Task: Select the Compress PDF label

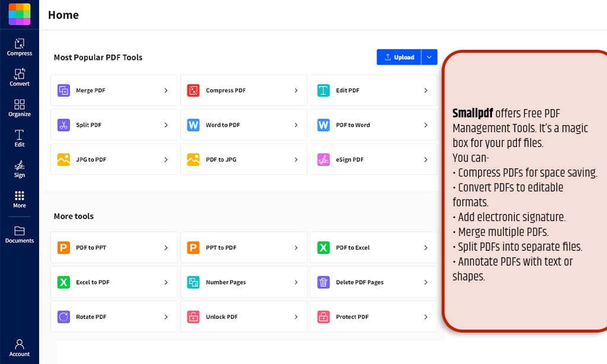Action: 226,90
